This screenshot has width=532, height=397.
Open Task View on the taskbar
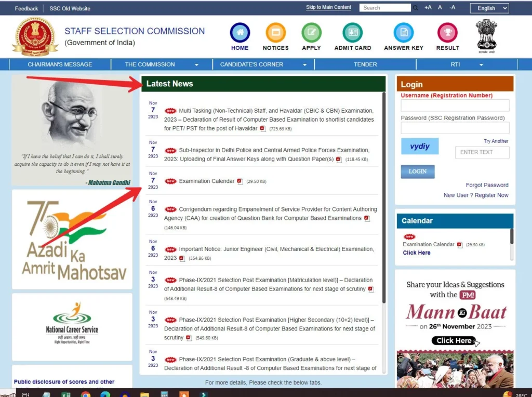(x=25, y=394)
